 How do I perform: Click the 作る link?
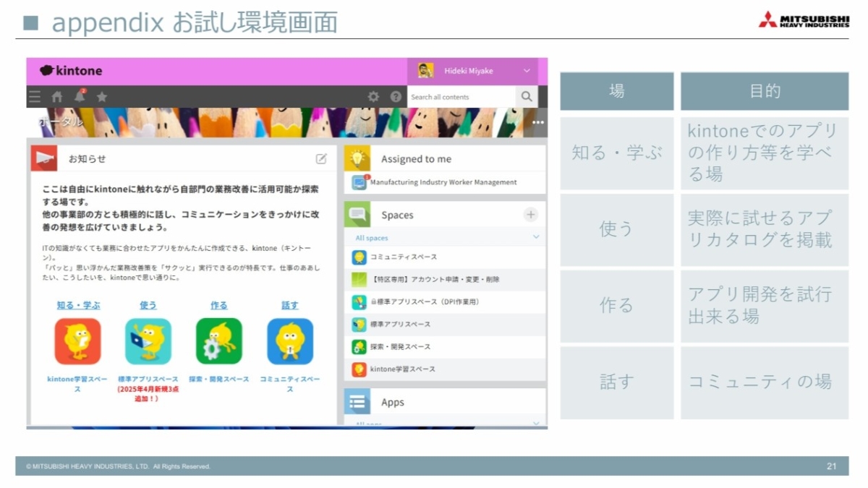[219, 305]
